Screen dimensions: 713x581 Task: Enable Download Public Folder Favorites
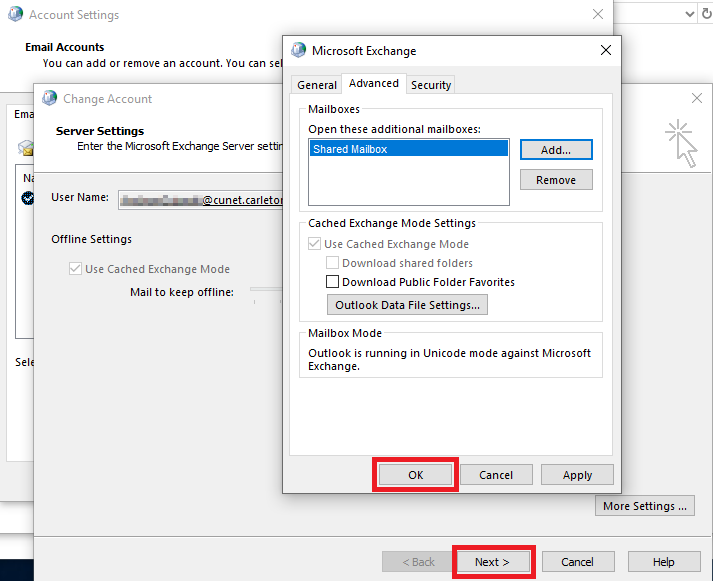pos(332,282)
